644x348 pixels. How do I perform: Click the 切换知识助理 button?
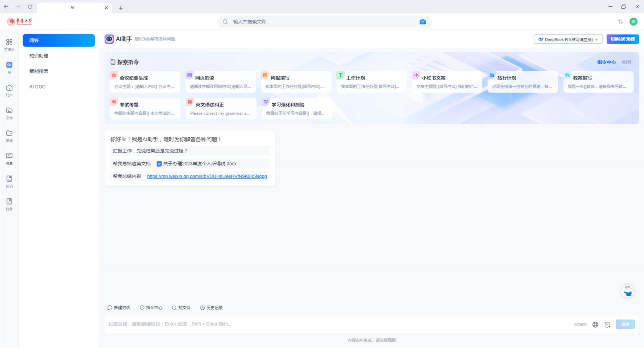point(622,39)
